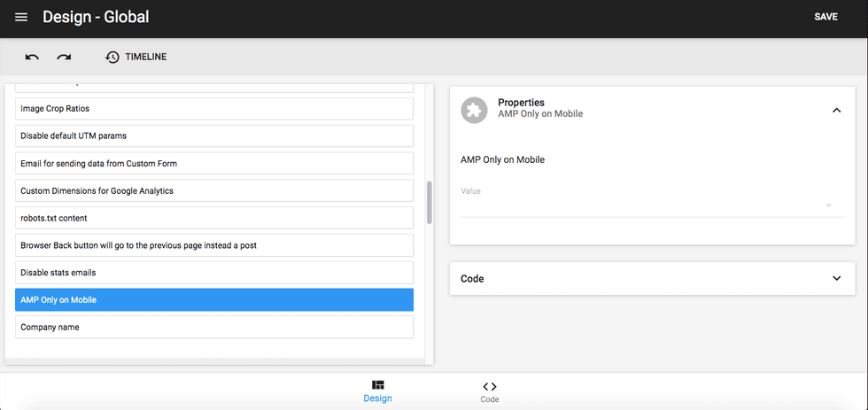This screenshot has height=410, width=868.
Task: Expand the Code panel
Action: coord(836,278)
